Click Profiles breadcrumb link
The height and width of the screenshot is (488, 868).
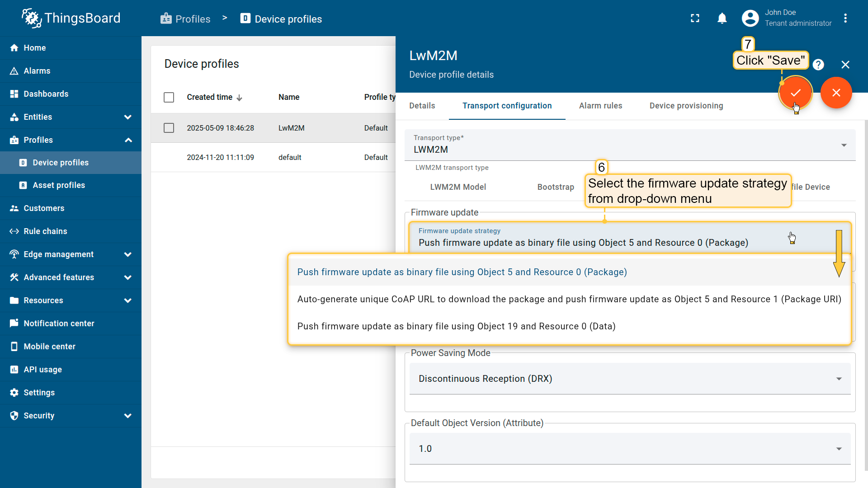click(185, 19)
